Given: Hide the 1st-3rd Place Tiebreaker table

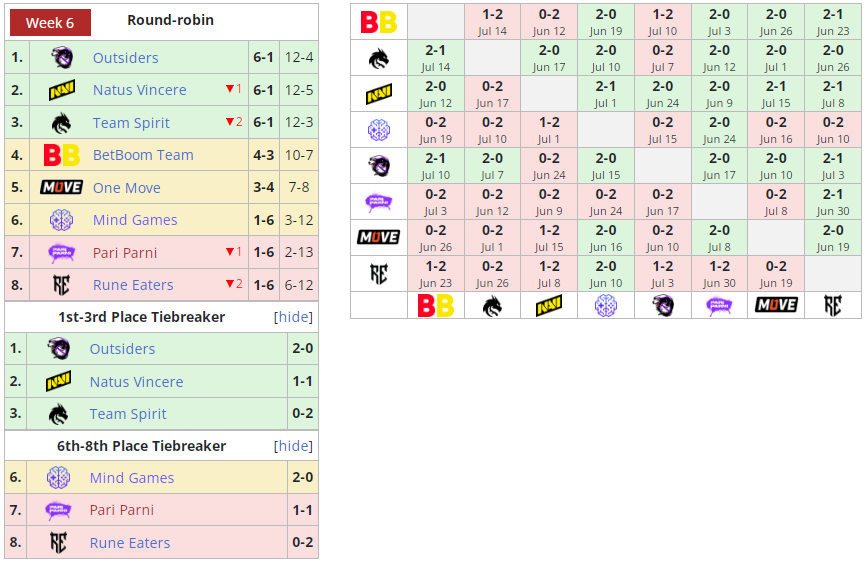Looking at the screenshot, I should [x=293, y=317].
